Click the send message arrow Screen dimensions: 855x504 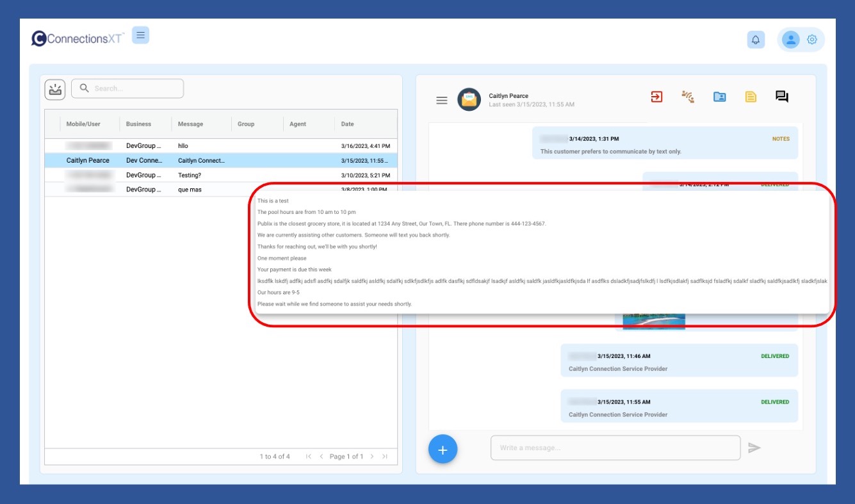(754, 448)
